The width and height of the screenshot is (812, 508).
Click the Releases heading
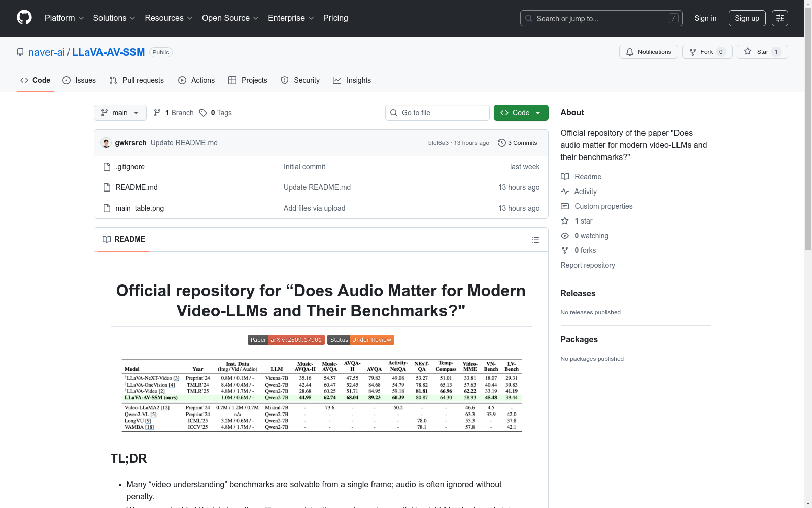(578, 293)
